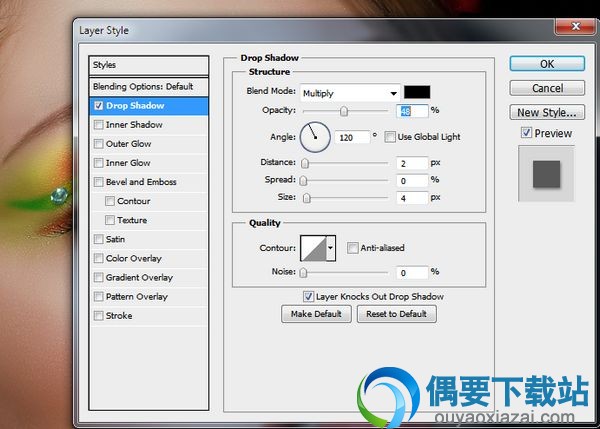The image size is (600, 429).
Task: Check Use Global Light option
Action: click(390, 137)
